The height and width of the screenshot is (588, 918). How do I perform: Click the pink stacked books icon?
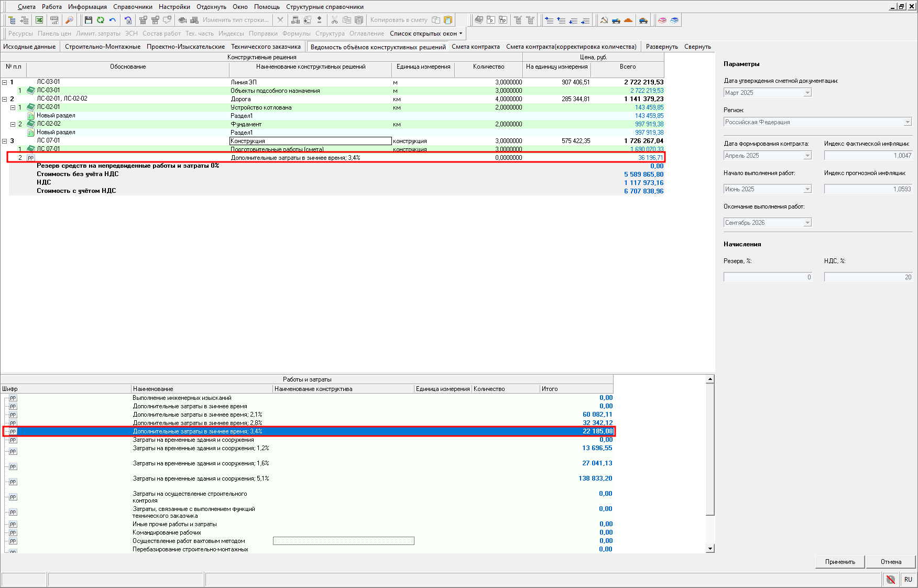pyautogui.click(x=662, y=20)
